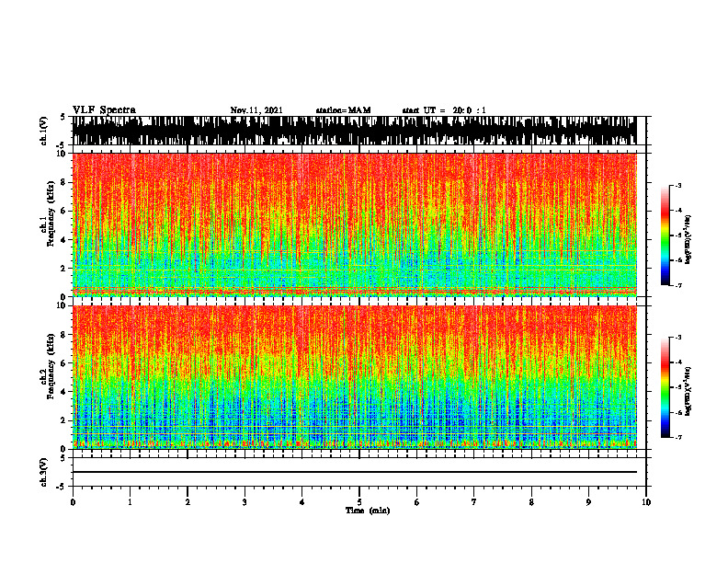Click the "-7" value on ch.1 color bar
This screenshot has width=728, height=563.
677,285
